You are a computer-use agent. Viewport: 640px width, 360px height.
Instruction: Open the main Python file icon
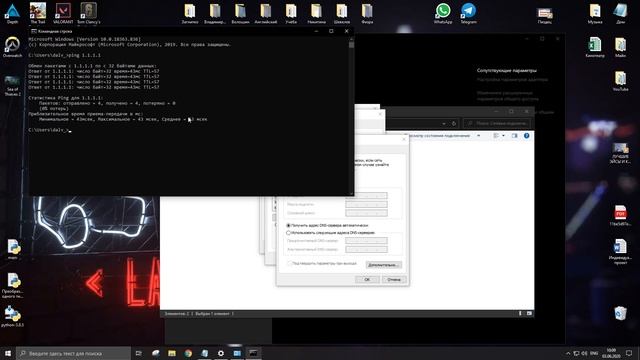pos(13,249)
